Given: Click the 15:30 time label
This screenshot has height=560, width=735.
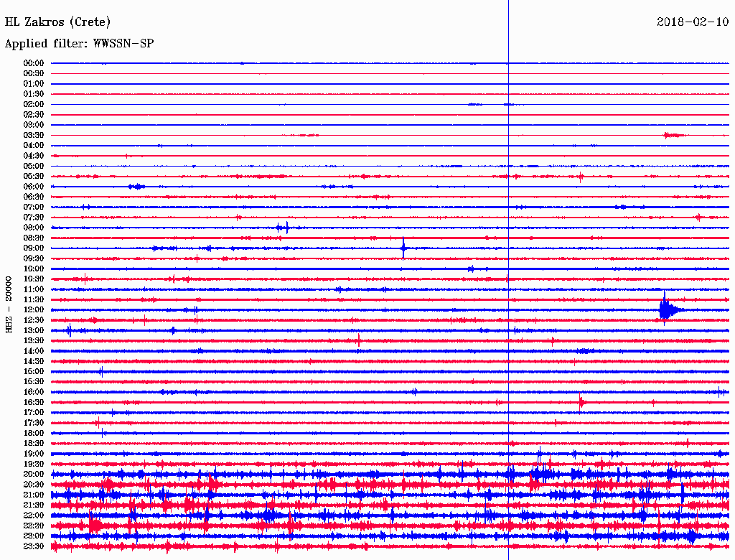Looking at the screenshot, I should (34, 382).
